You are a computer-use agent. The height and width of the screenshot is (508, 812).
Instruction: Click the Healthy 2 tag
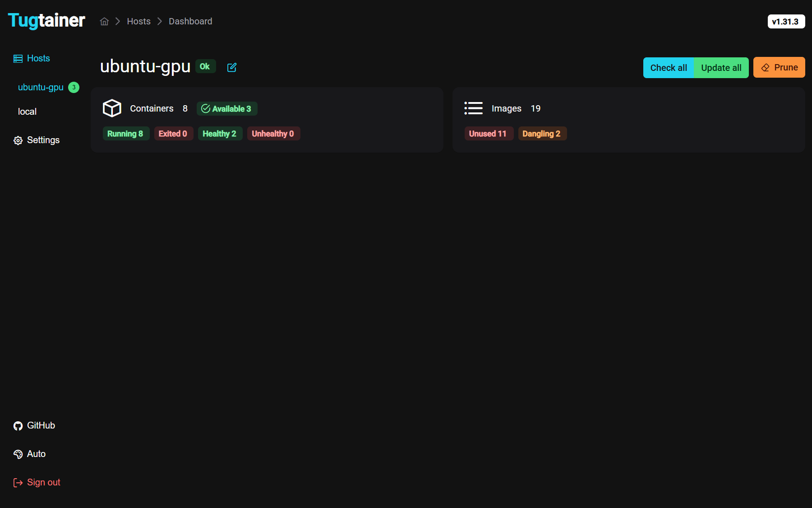220,134
